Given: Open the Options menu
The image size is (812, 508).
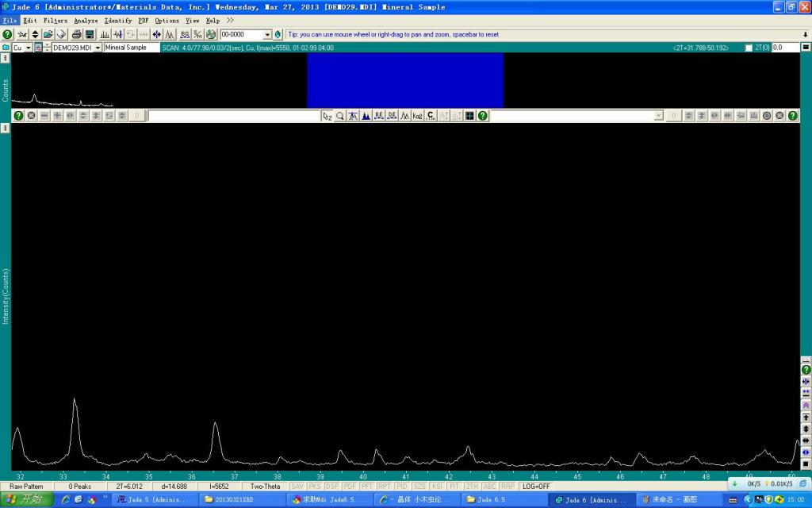Looking at the screenshot, I should [167, 20].
